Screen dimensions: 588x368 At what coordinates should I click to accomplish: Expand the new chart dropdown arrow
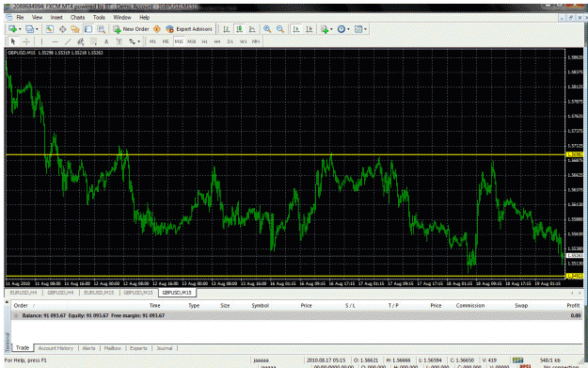(x=20, y=29)
